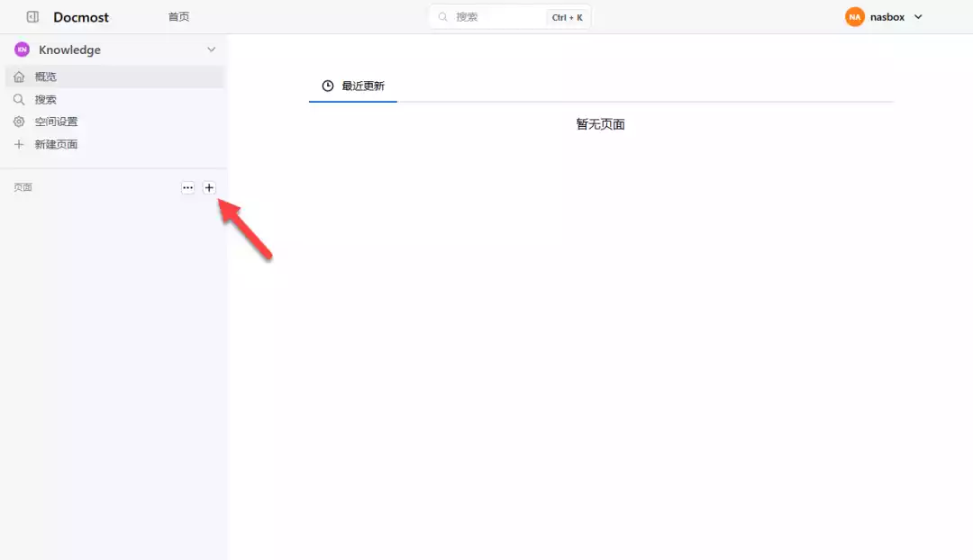Click the 新建页面 link in the sidebar
This screenshot has width=973, height=560.
point(57,144)
